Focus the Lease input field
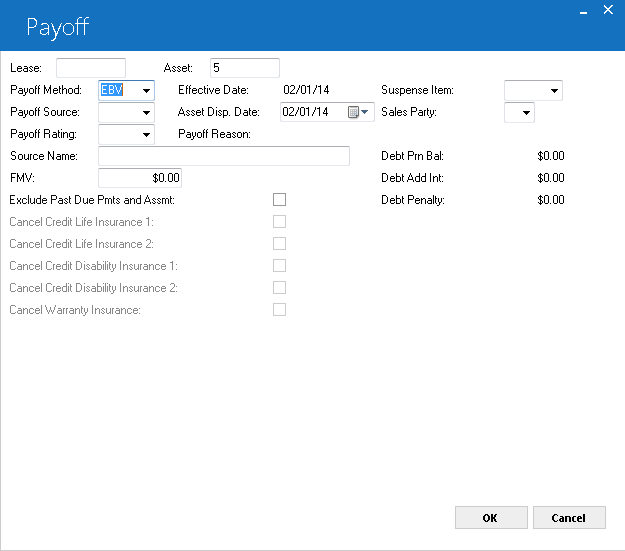 click(x=91, y=68)
